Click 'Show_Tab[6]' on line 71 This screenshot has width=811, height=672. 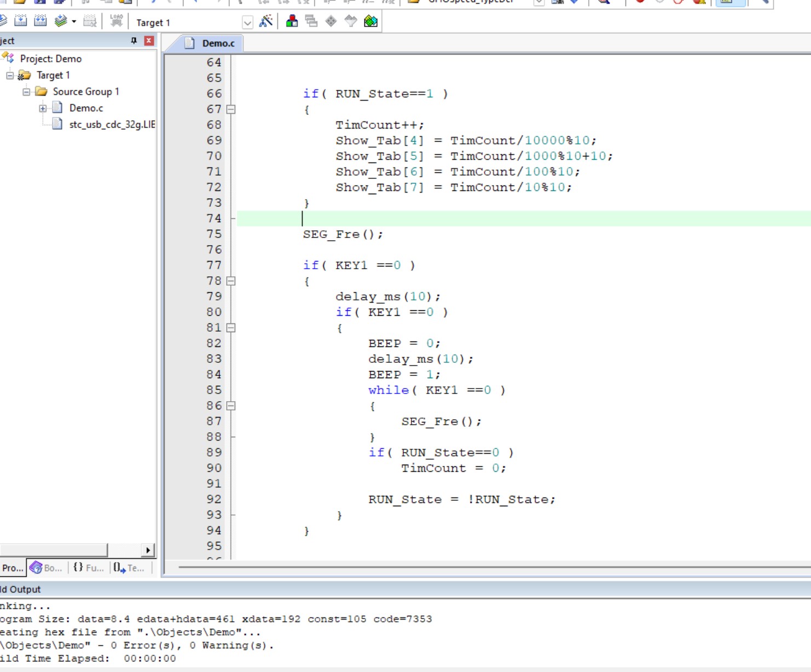pos(380,172)
